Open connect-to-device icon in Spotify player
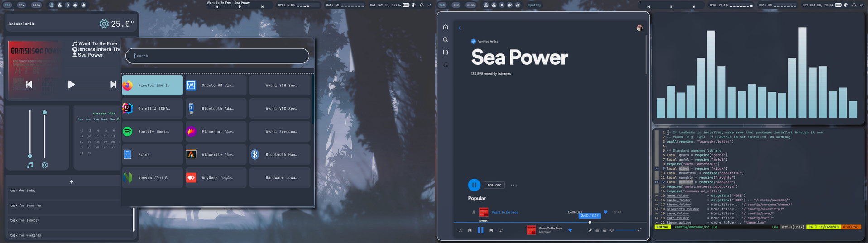 [x=604, y=230]
